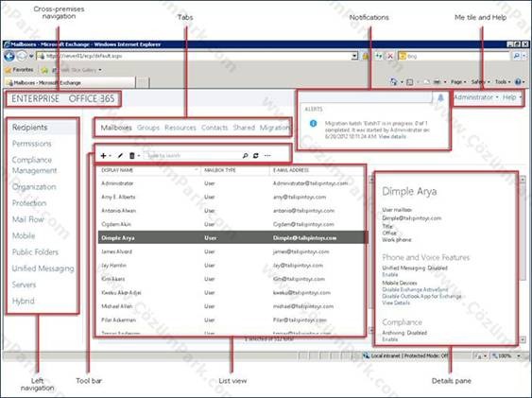532x398 pixels.
Task: Click the security lock icon in address bar
Action: point(366,57)
